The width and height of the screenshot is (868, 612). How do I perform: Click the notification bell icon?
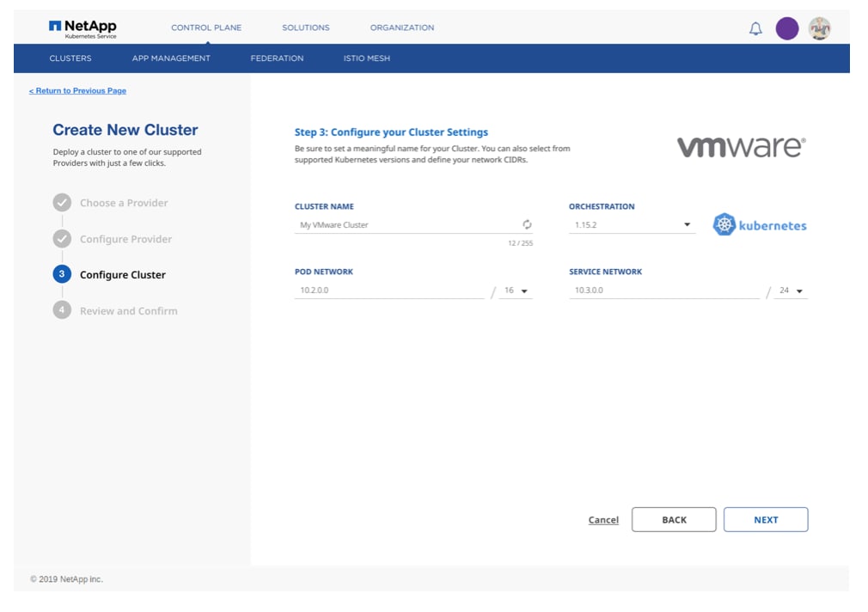755,28
